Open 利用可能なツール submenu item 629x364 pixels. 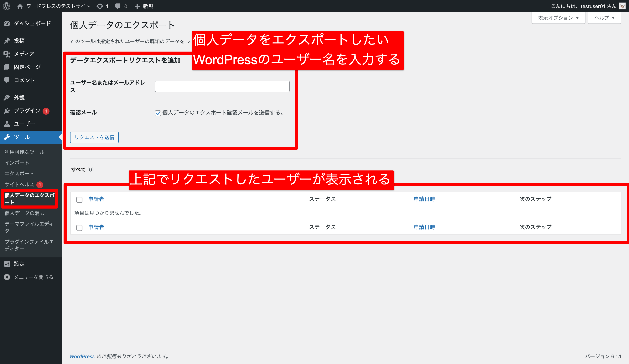pos(24,152)
